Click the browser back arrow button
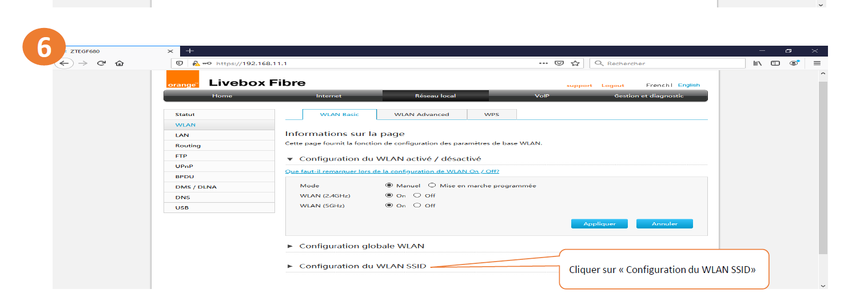Screen dimensions: 868x301 coord(66,63)
